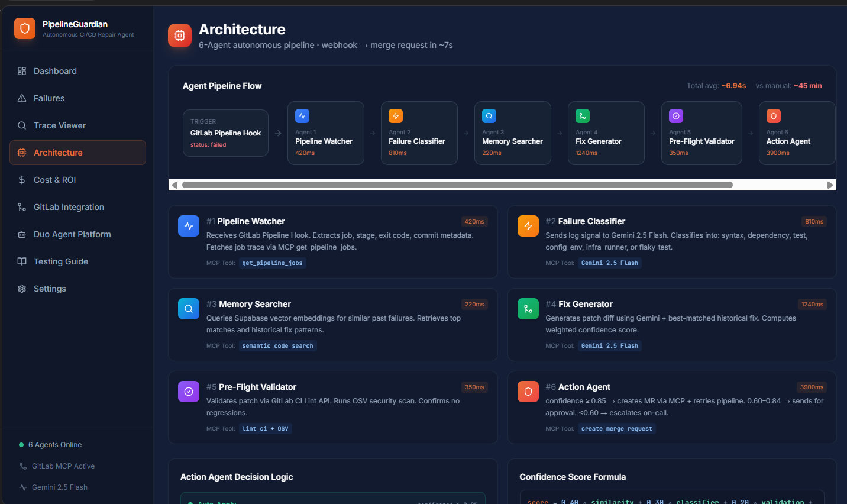Image resolution: width=847 pixels, height=504 pixels.
Task: Go to the Failures section
Action: coord(77,98)
